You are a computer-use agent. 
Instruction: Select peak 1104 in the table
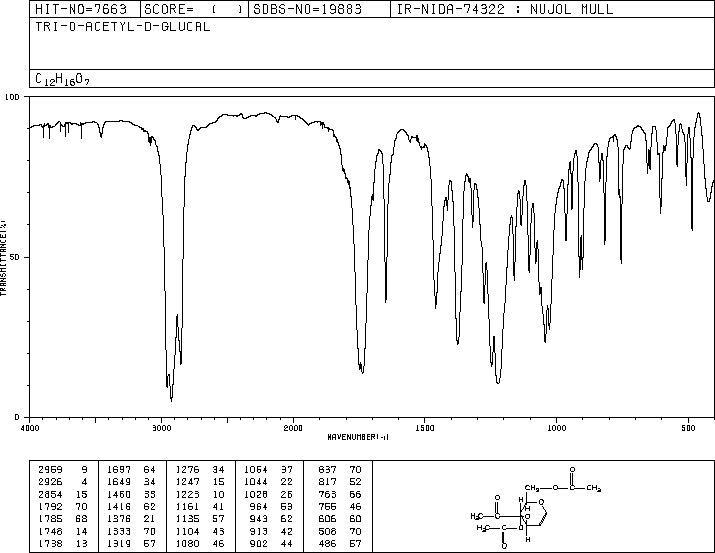click(x=187, y=531)
